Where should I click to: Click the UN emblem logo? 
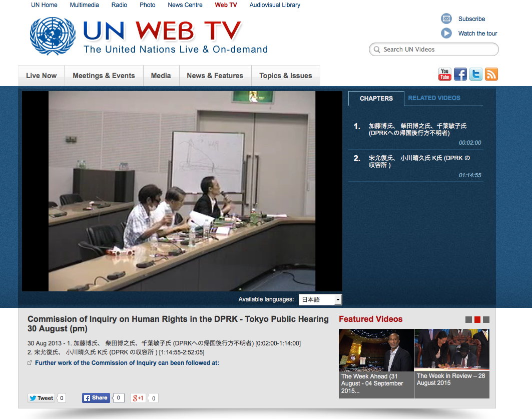53,36
